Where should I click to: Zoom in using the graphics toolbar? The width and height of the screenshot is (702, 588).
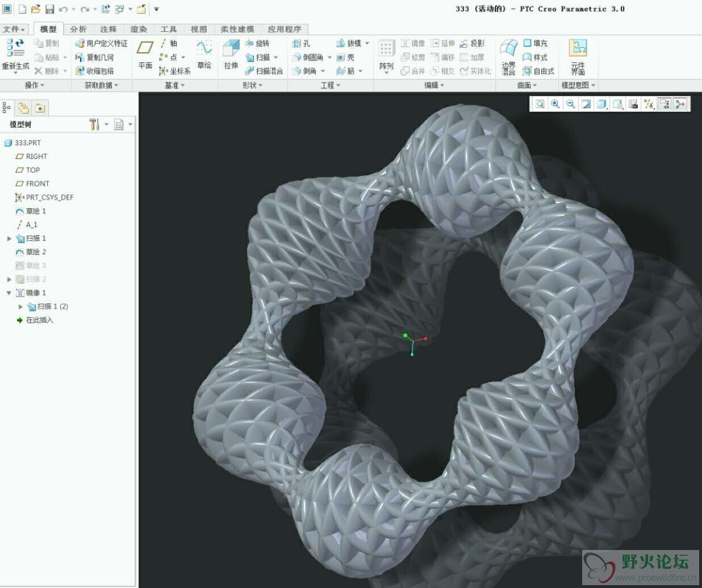pos(555,104)
